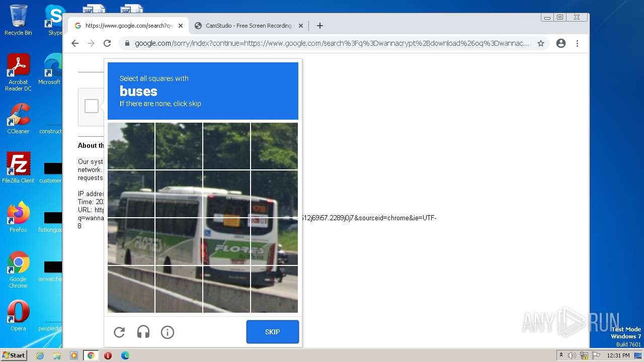Click the 12:31 PM clock
Screen dimensions: 644x362
(618, 355)
